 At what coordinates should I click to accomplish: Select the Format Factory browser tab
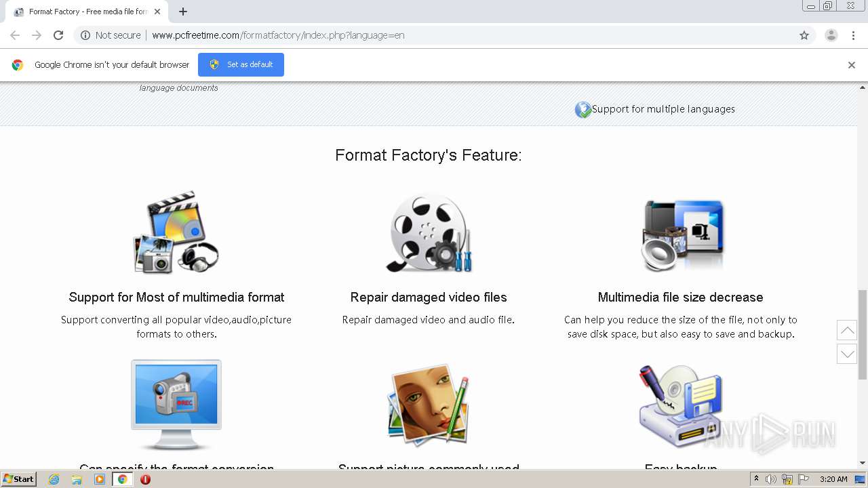[x=88, y=12]
